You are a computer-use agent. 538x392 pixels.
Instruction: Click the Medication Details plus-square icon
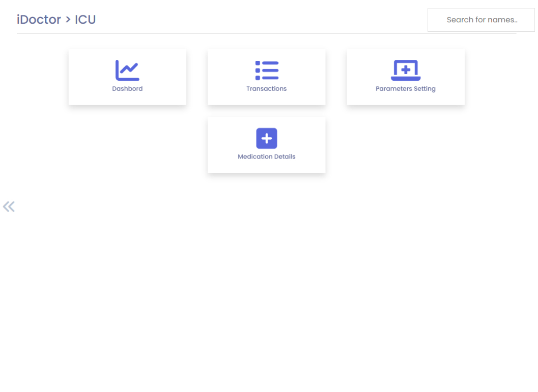click(x=267, y=138)
